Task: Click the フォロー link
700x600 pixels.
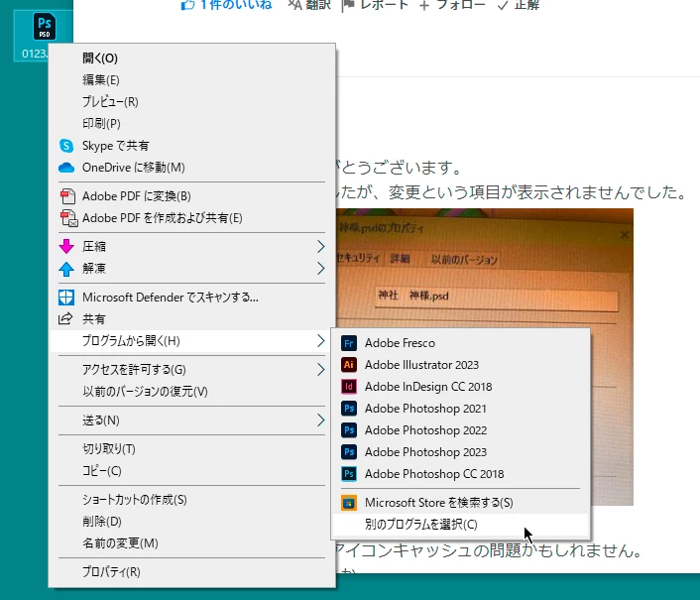Action: pos(461,5)
